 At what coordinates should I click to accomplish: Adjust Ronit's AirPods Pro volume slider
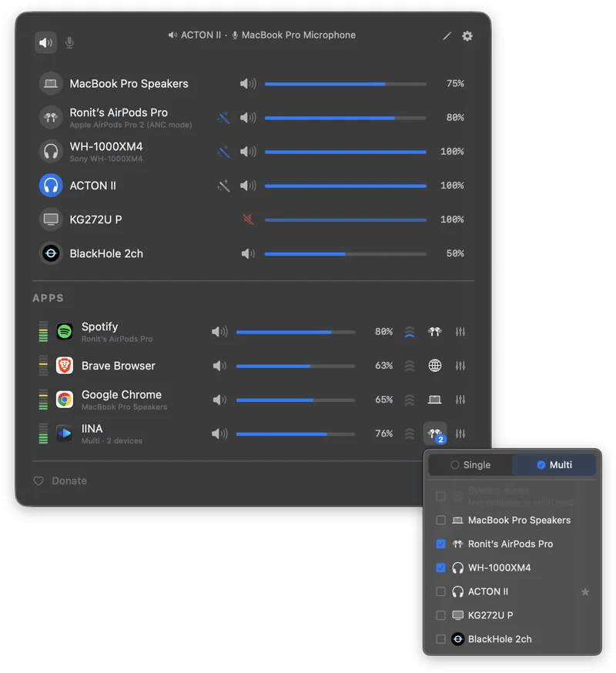(346, 118)
